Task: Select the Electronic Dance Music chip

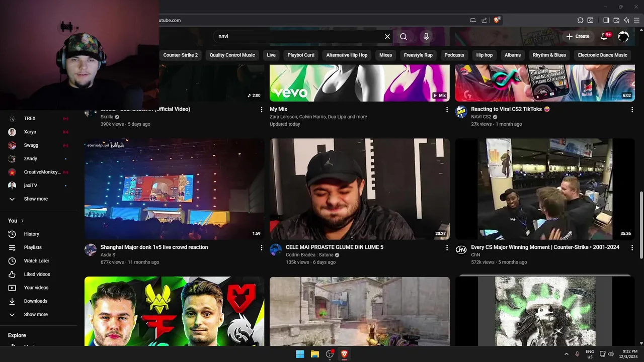Action: (x=603, y=55)
